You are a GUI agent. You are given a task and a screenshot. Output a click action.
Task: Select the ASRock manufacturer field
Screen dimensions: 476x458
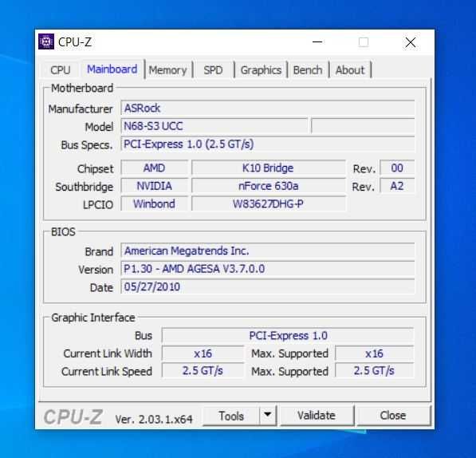pyautogui.click(x=268, y=109)
